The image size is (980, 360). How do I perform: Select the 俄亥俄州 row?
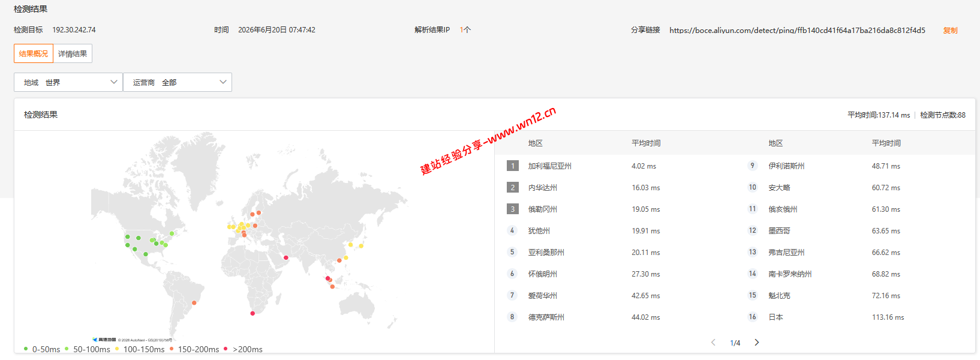pos(855,209)
